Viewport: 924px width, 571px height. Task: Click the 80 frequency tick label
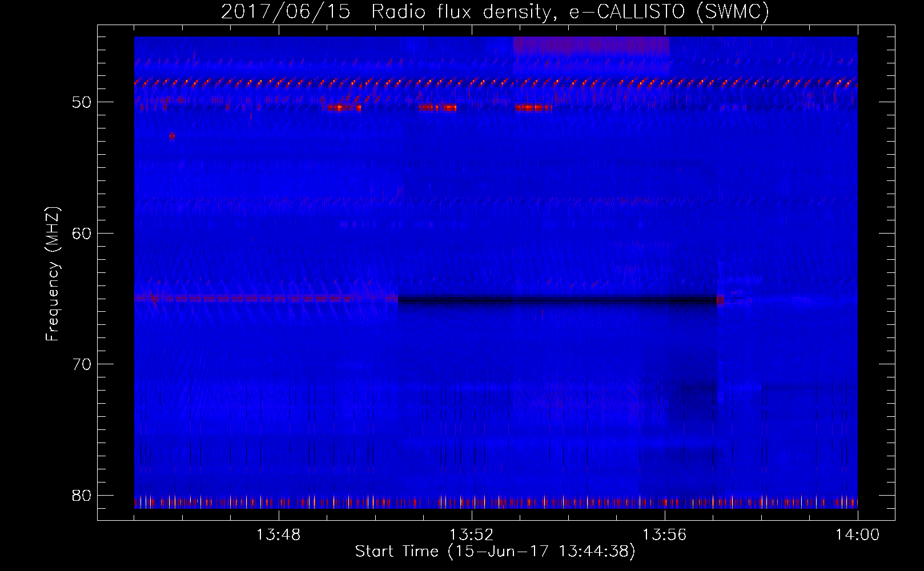coord(82,495)
